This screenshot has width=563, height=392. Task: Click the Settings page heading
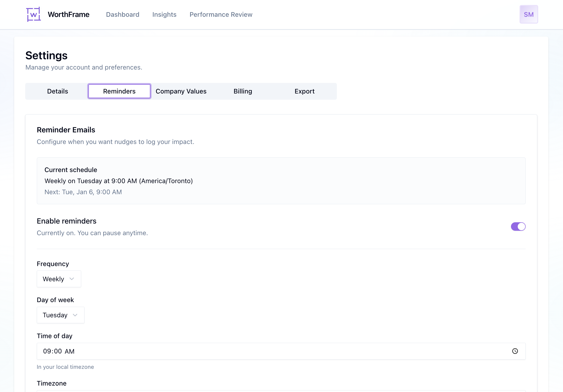point(46,55)
